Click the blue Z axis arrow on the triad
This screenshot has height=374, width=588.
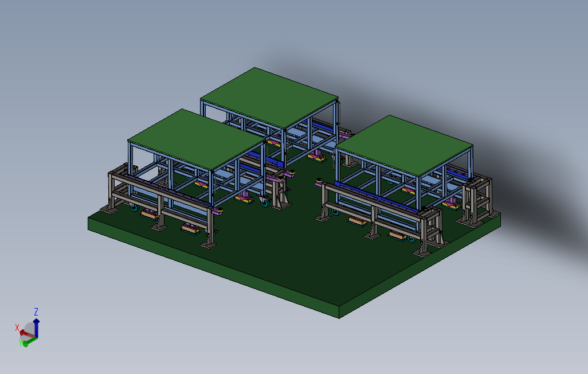click(36, 328)
